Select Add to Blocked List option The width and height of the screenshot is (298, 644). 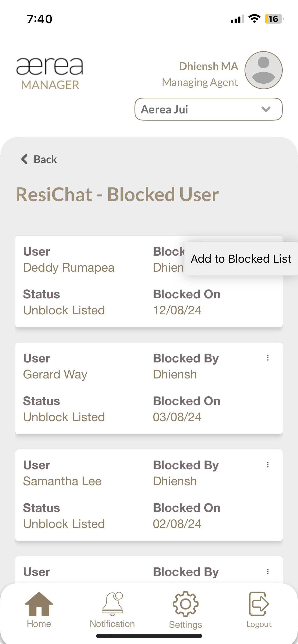pos(241,259)
